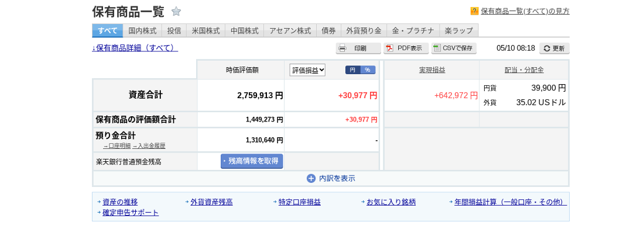Click the 資産合計 row label
The width and height of the screenshot is (644, 229).
145,95
